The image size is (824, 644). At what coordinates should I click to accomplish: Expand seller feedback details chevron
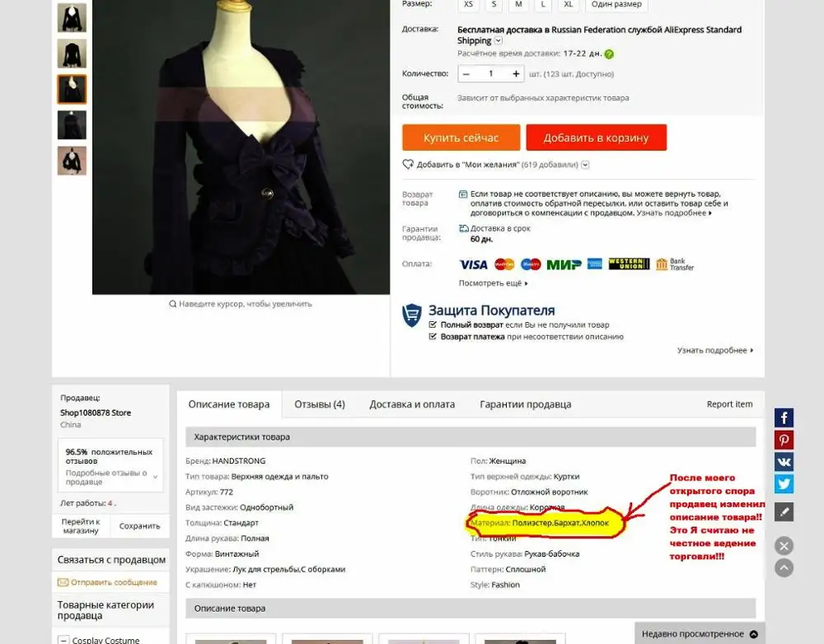155,477
